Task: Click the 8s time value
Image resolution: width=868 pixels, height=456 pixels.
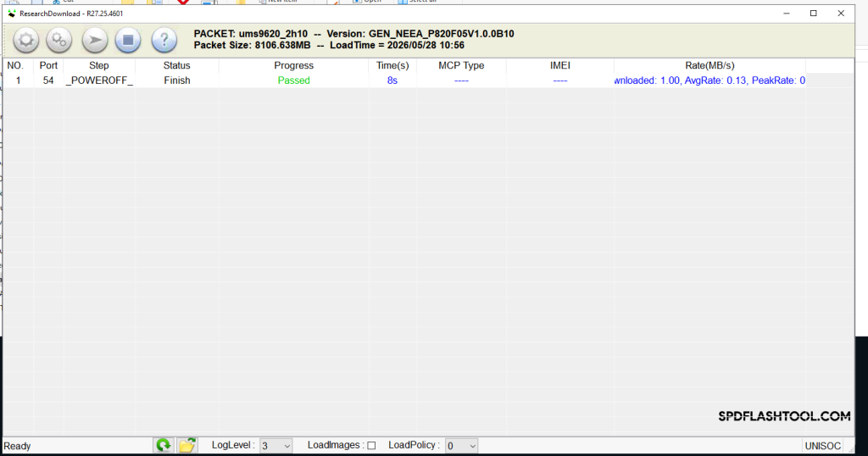Action: click(392, 81)
